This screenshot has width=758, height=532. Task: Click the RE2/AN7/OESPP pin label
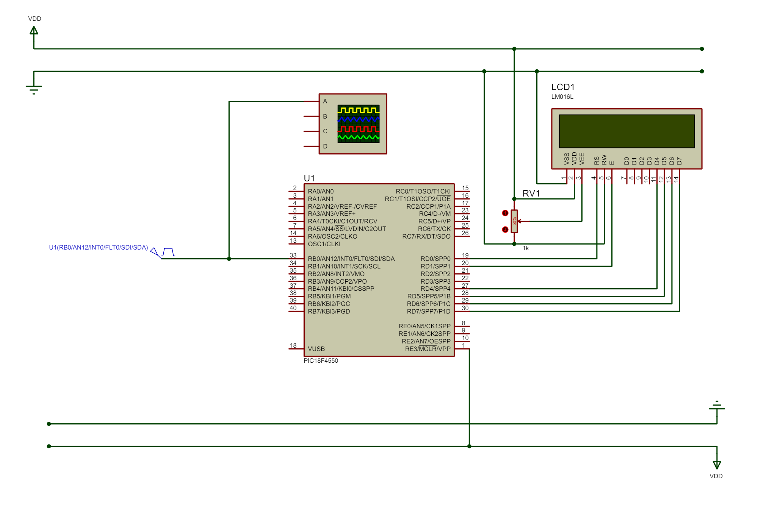coord(426,341)
